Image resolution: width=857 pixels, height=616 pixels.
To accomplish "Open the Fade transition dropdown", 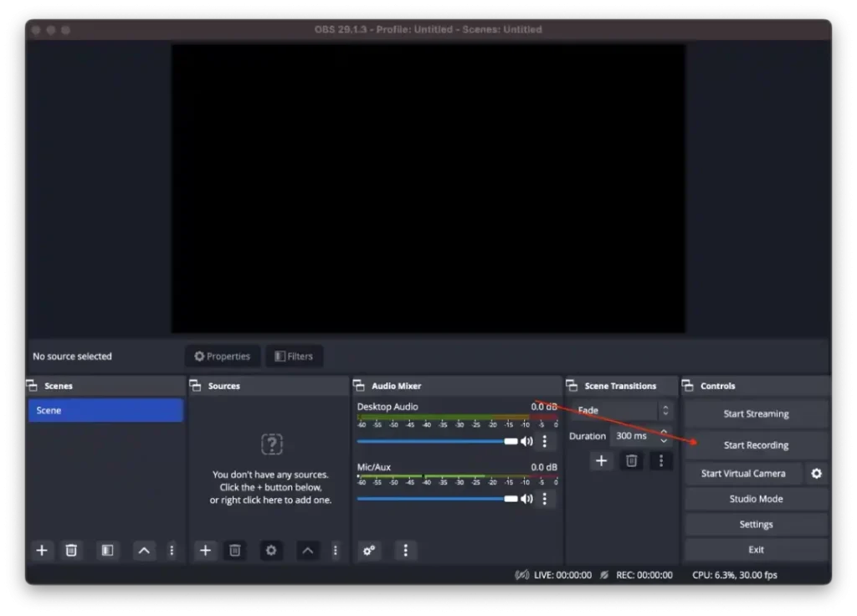I will 623,410.
